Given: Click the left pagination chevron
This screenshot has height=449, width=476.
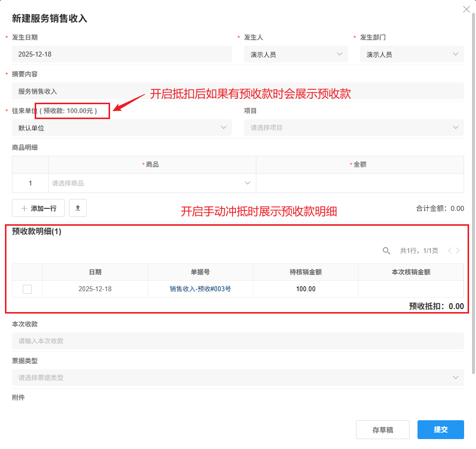Looking at the screenshot, I should (x=449, y=251).
